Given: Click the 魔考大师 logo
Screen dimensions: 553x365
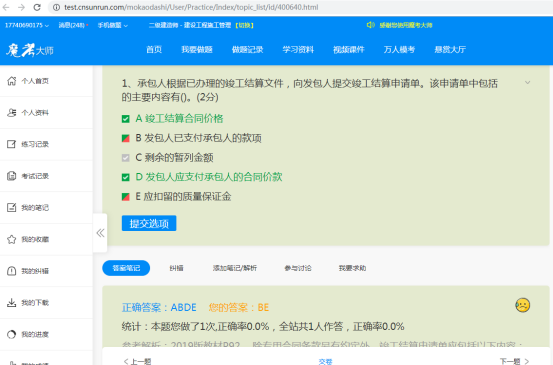Looking at the screenshot, I should (30, 50).
